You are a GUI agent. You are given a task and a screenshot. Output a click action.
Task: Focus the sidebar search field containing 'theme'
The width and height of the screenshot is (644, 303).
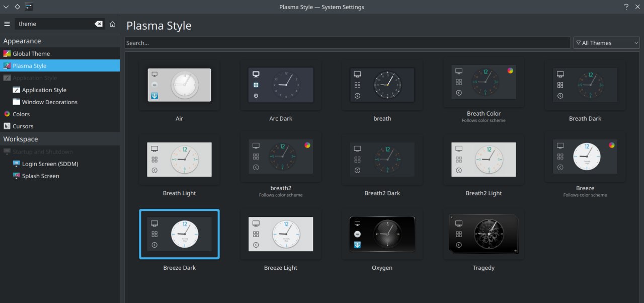59,24
